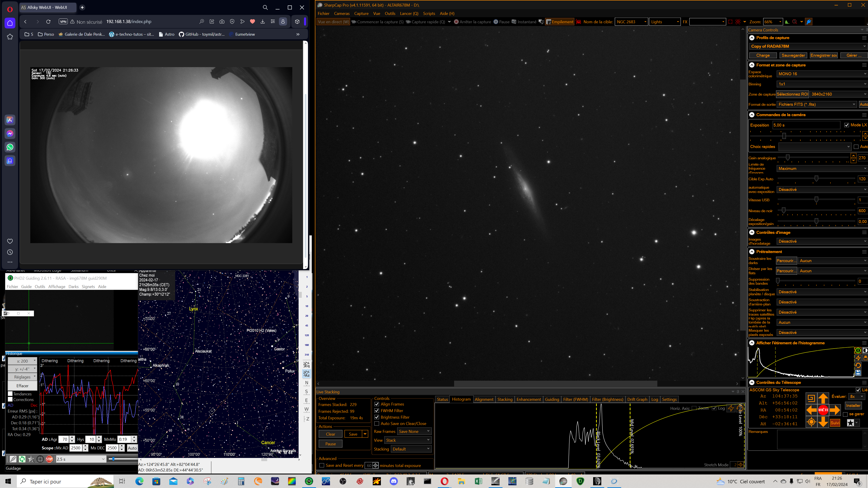Click the Sauvegarder profile button

[x=793, y=55]
